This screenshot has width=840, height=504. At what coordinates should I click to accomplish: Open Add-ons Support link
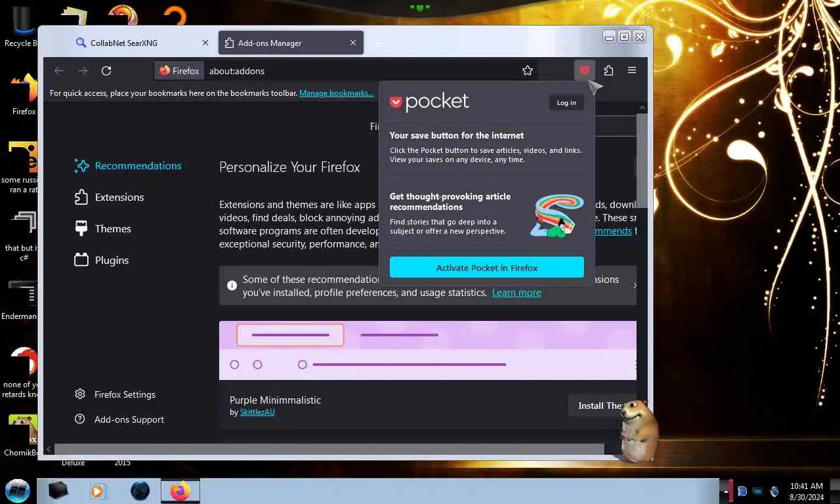coord(119,419)
